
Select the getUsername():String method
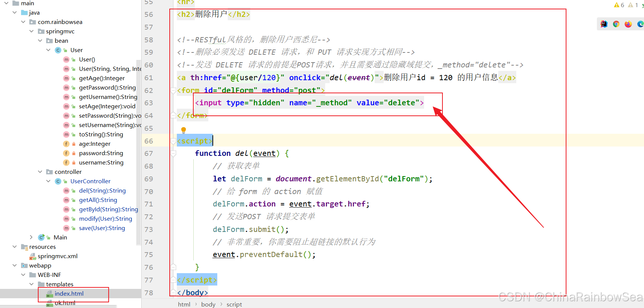point(108,97)
